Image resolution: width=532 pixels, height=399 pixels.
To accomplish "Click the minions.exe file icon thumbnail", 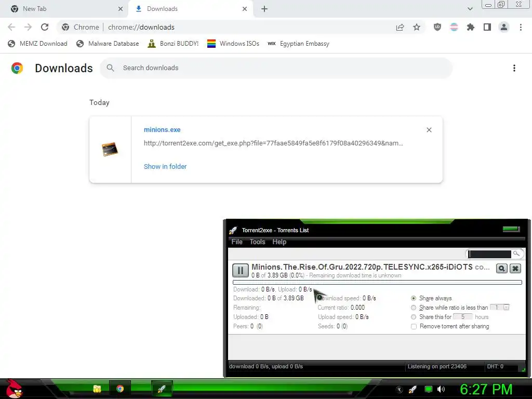I will 110,149.
